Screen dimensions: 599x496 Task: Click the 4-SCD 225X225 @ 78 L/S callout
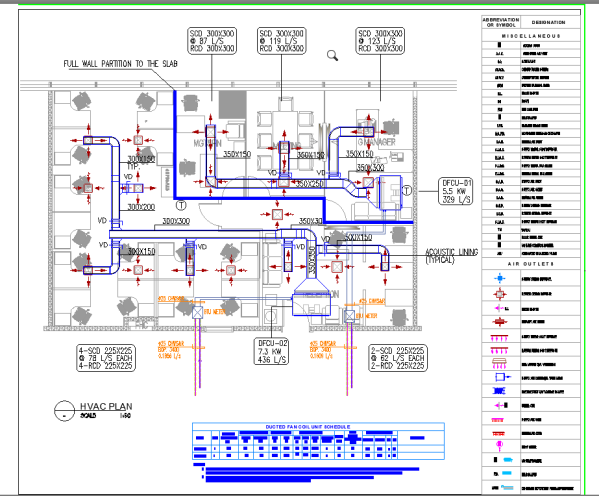click(x=106, y=358)
